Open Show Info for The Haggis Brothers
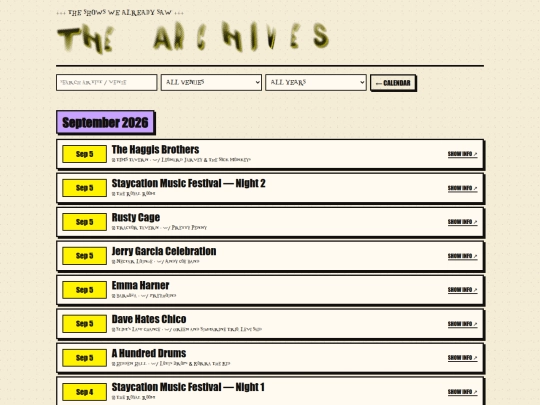 463,154
